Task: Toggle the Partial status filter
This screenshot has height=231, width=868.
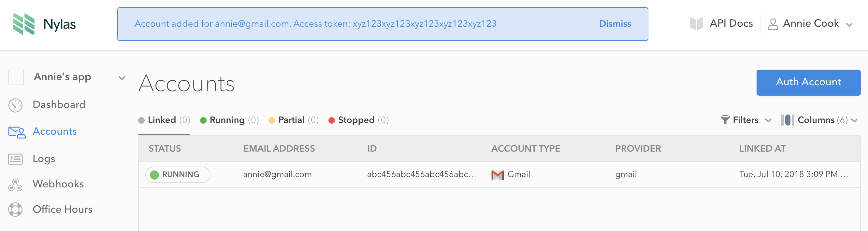Action: (294, 120)
